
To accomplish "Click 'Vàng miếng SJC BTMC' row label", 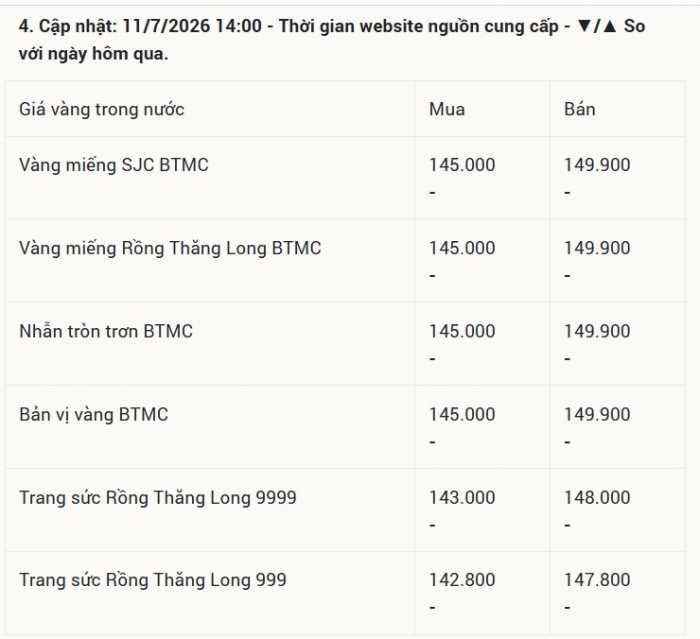I will click(x=114, y=165).
